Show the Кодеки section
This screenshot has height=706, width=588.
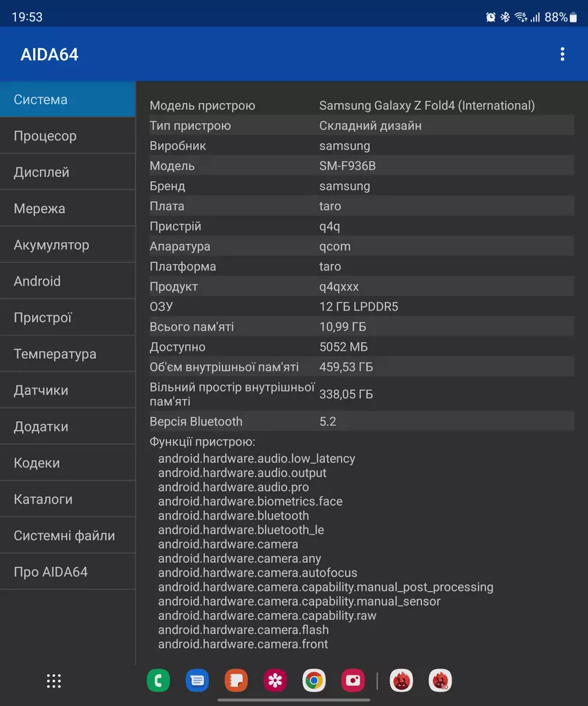(67, 463)
